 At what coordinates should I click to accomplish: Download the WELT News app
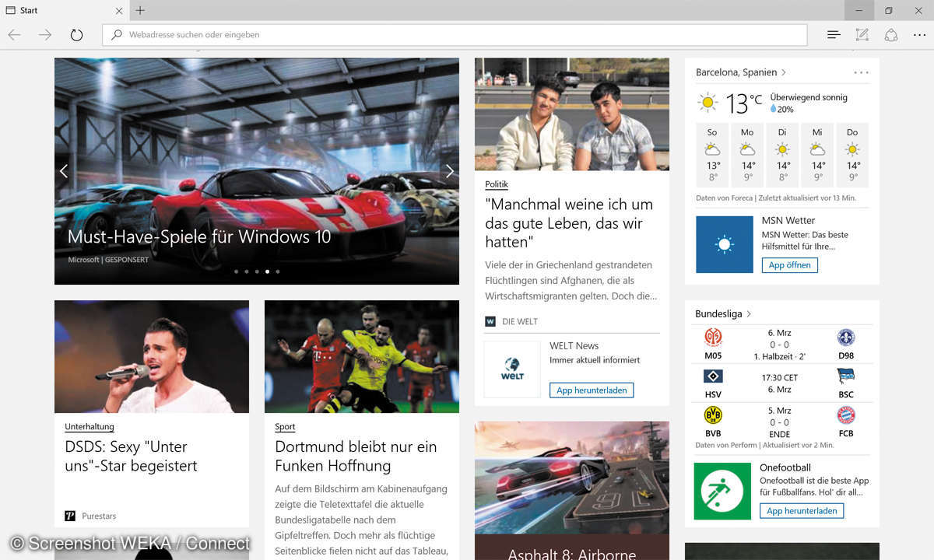[x=592, y=390]
